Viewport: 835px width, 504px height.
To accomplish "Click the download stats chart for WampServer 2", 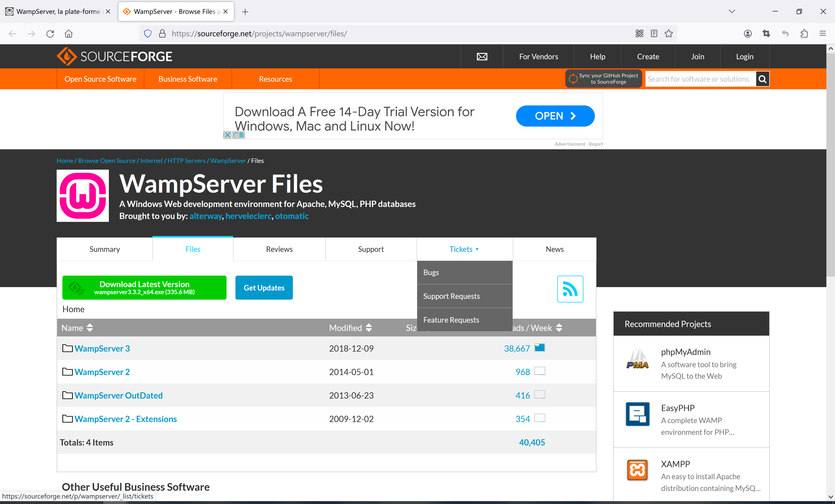I will (540, 371).
